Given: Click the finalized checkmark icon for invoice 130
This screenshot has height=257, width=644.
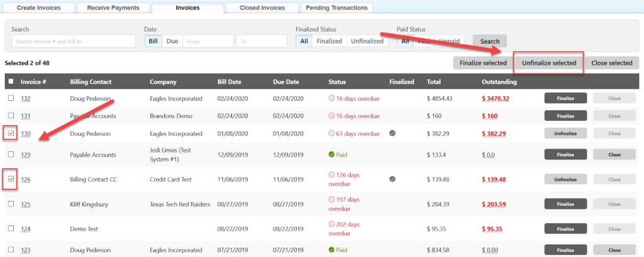Looking at the screenshot, I should click(x=392, y=134).
